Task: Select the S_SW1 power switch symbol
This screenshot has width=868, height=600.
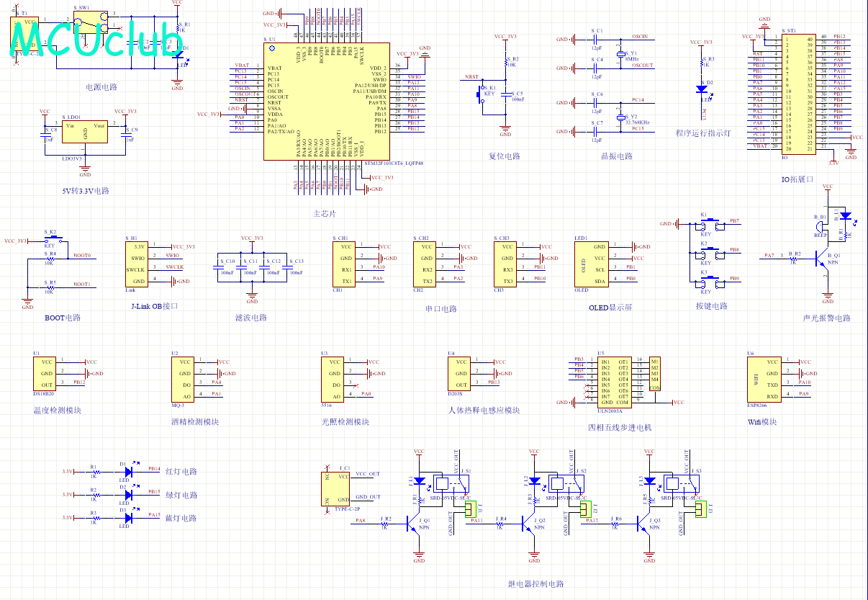Action: (91, 22)
